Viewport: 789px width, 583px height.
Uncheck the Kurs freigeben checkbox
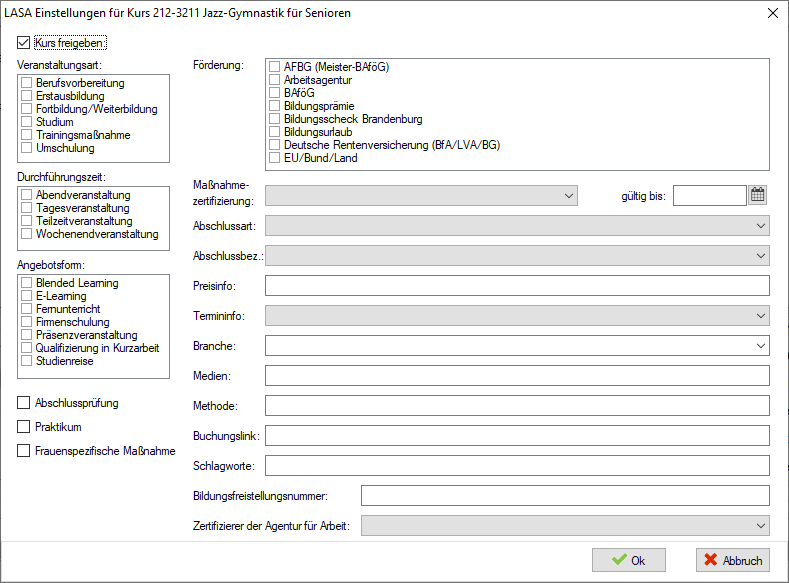click(24, 43)
